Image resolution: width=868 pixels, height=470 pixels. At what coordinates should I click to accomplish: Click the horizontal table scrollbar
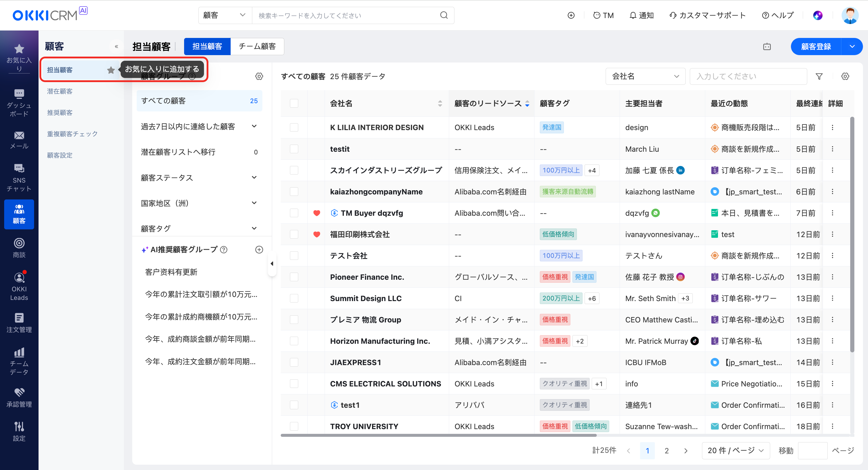click(438, 435)
